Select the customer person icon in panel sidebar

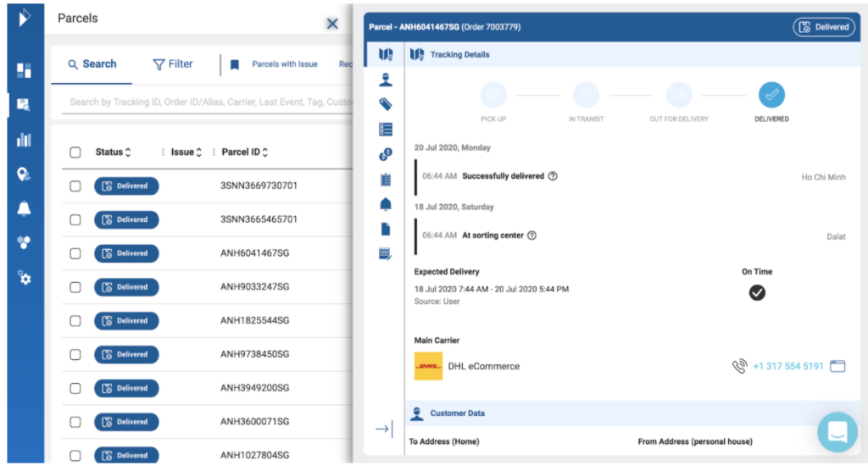point(386,79)
